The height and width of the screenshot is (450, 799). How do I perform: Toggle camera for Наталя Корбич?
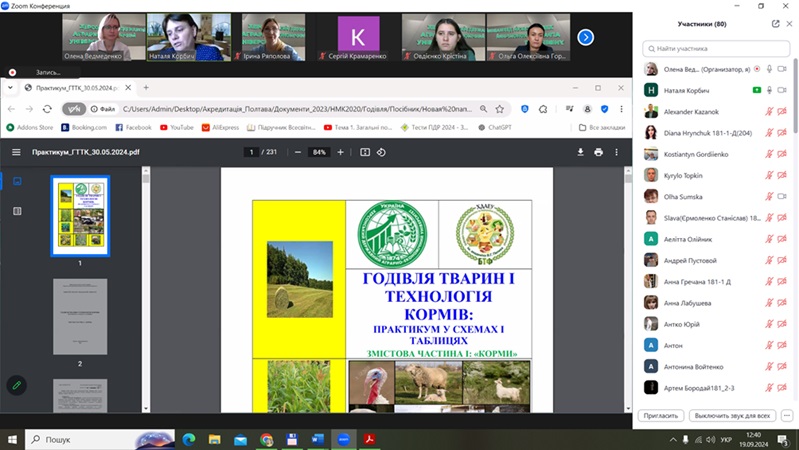coord(782,90)
